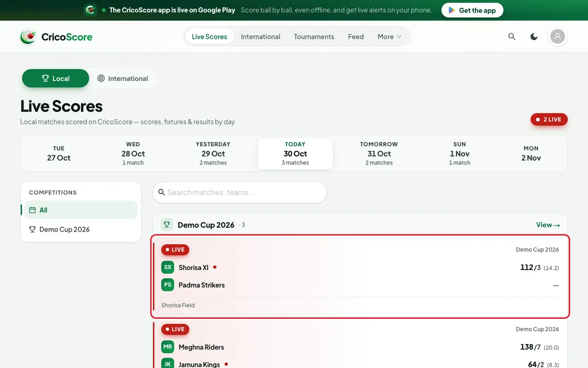Click the JK team badge
Viewport: 588px width, 368px height.
[168, 364]
